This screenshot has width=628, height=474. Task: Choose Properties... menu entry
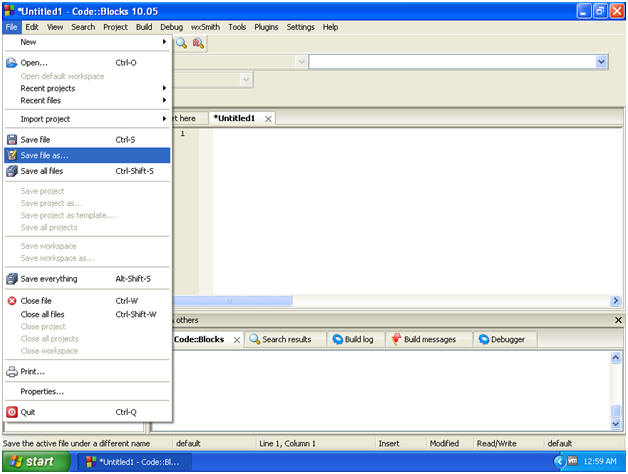point(88,391)
